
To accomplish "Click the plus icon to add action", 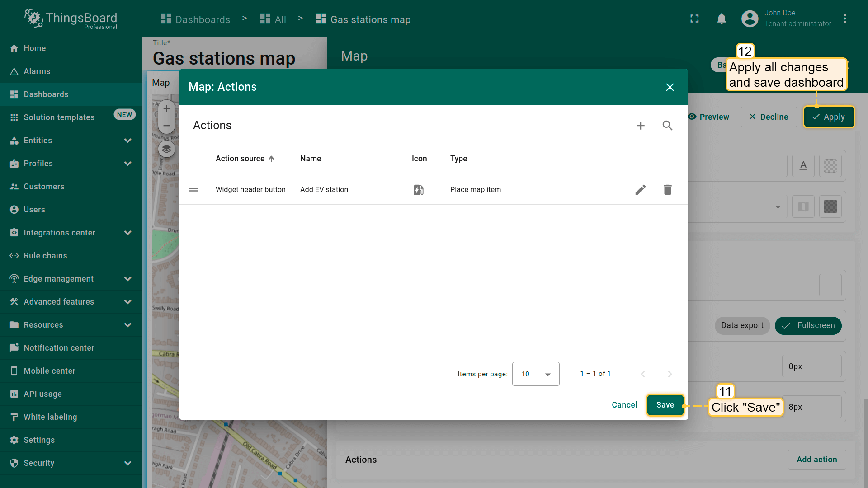I will tap(640, 126).
